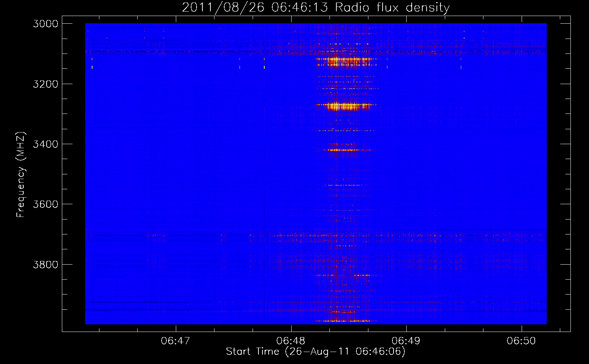
Task: Click the 06:47 time axis label
Action: pyautogui.click(x=175, y=341)
